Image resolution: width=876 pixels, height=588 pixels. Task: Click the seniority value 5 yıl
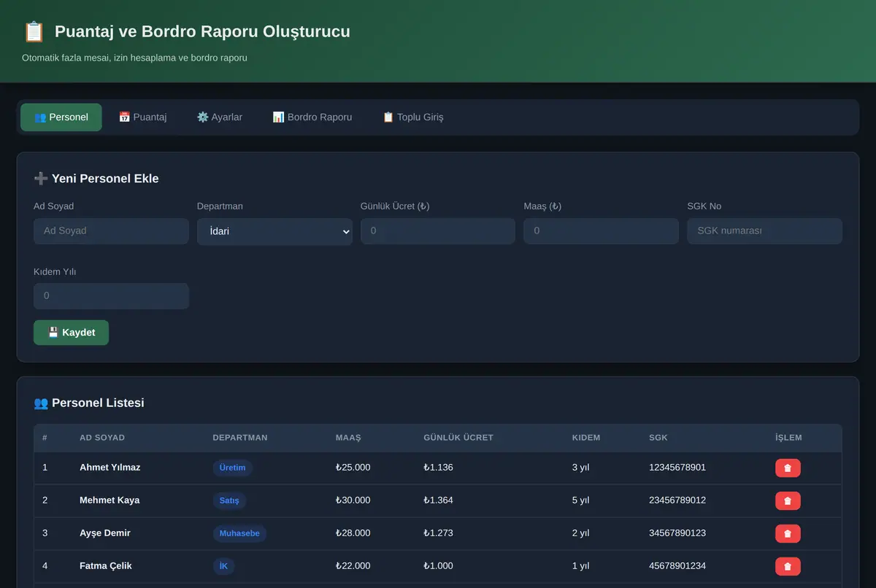click(580, 500)
